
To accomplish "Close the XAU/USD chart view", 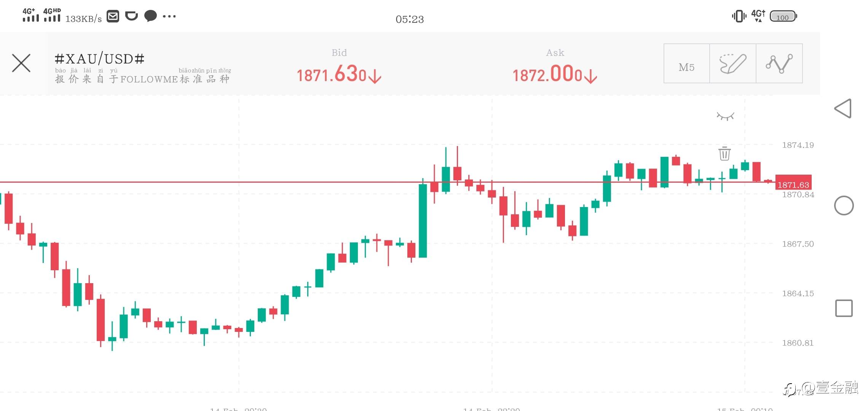I will pos(21,63).
